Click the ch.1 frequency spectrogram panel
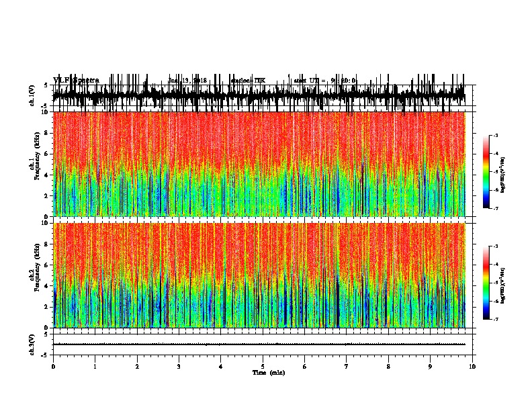The width and height of the screenshot is (532, 411). [x=259, y=164]
